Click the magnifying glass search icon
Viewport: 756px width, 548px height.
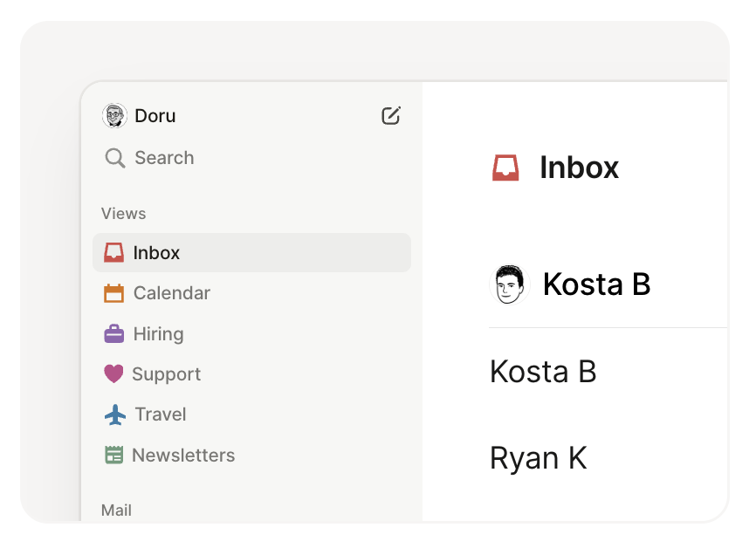click(115, 158)
